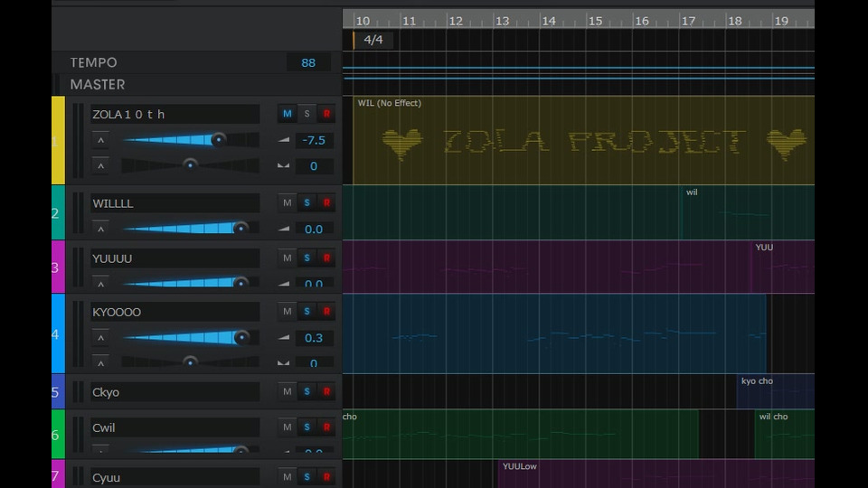Viewport: 868px width, 488px height.
Task: Arm record on ZOLA 10th track
Action: [x=326, y=114]
